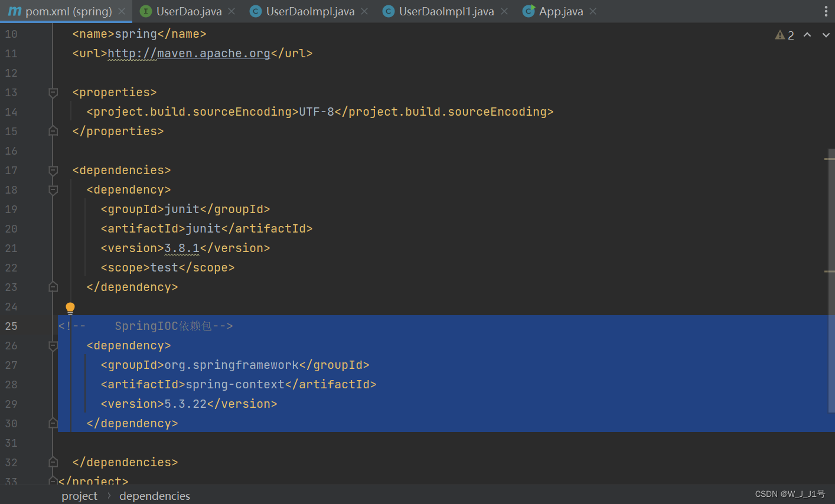The width and height of the screenshot is (835, 504).
Task: Click the runnable class icon on App.java tab
Action: tap(529, 11)
